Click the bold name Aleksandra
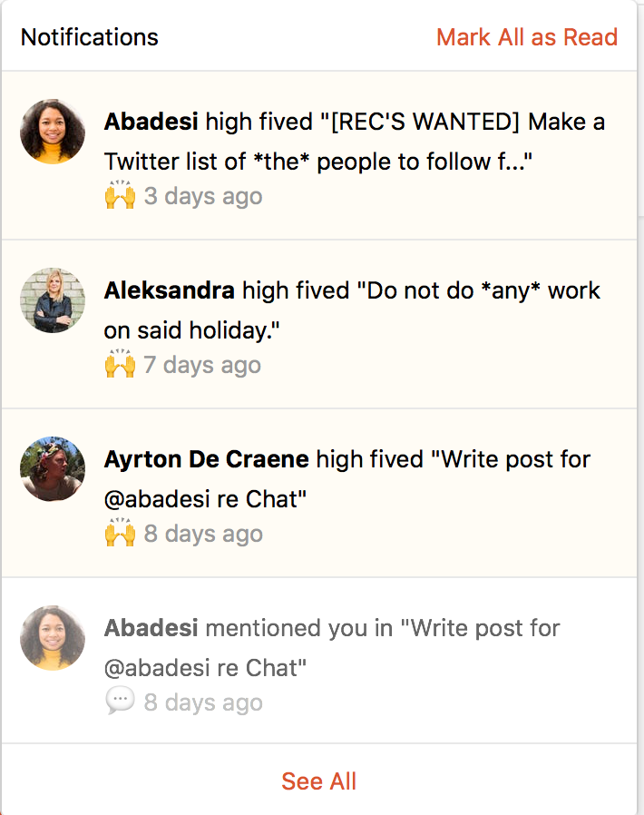644x815 pixels. [170, 290]
